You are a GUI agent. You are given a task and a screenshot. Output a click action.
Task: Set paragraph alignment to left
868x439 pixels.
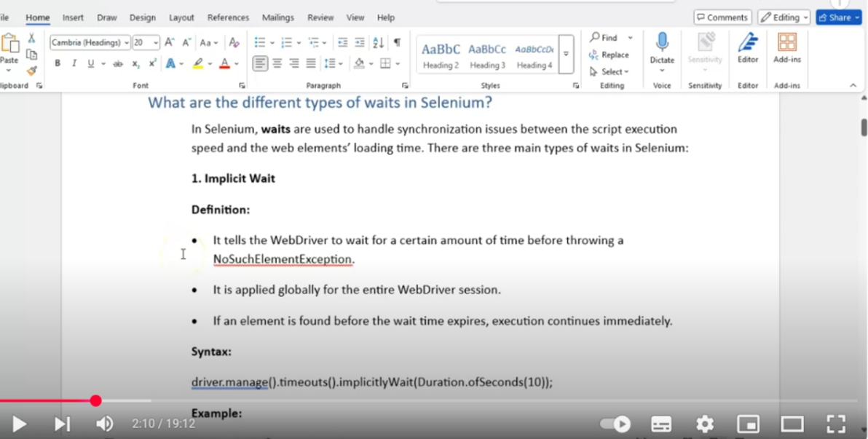260,63
